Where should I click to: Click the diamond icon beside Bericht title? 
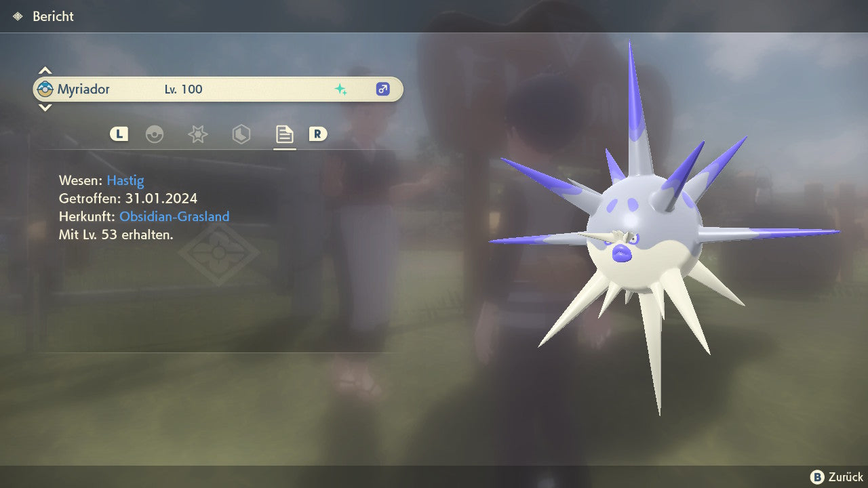pos(18,16)
